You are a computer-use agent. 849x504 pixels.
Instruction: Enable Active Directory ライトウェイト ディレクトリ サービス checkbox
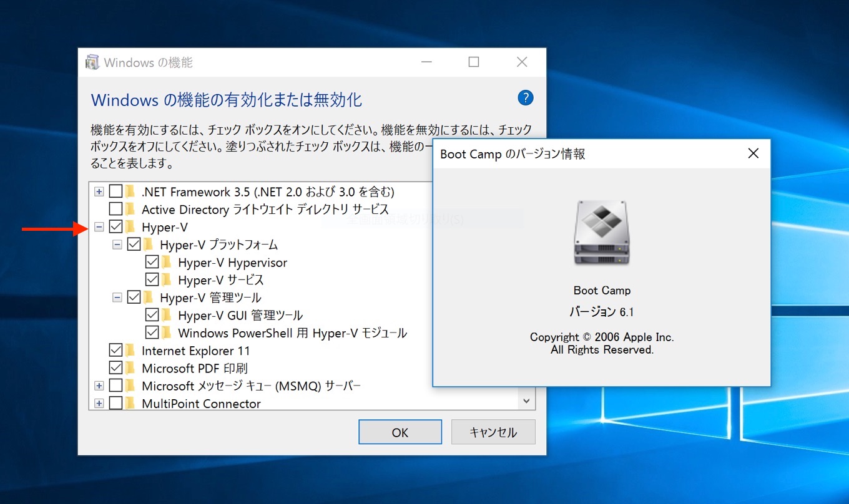click(115, 209)
